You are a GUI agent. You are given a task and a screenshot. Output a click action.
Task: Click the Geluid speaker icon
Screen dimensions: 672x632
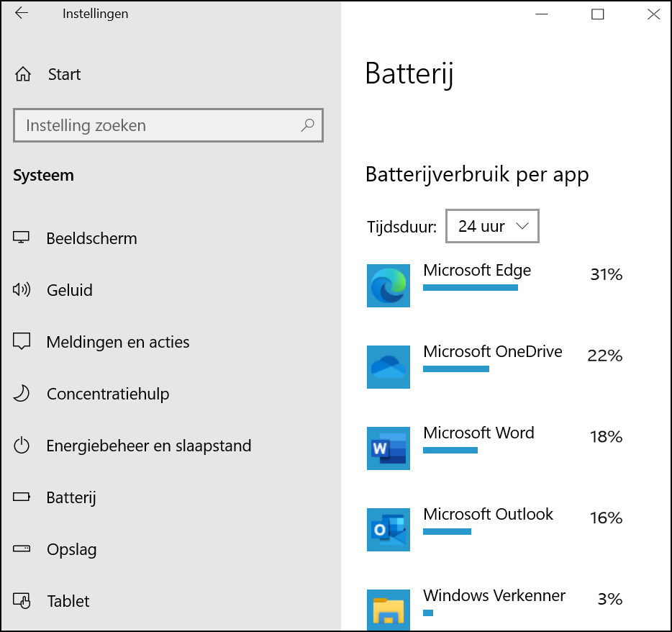(x=22, y=290)
